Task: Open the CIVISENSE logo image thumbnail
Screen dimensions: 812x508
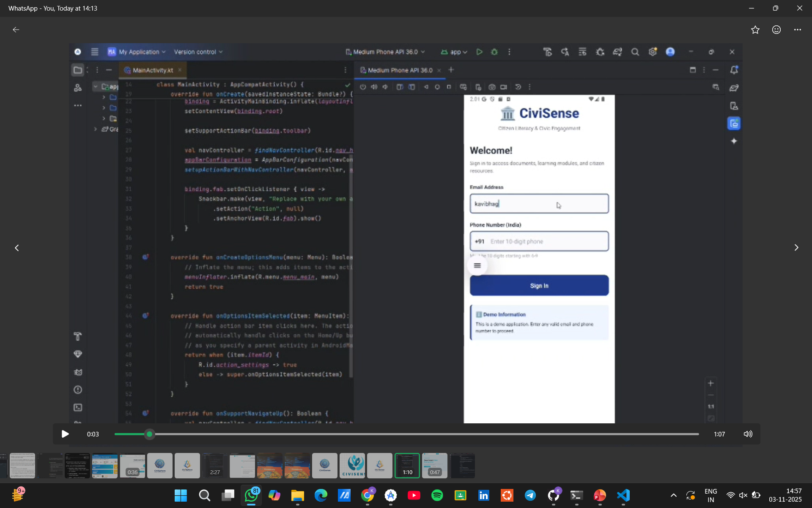Action: click(352, 466)
